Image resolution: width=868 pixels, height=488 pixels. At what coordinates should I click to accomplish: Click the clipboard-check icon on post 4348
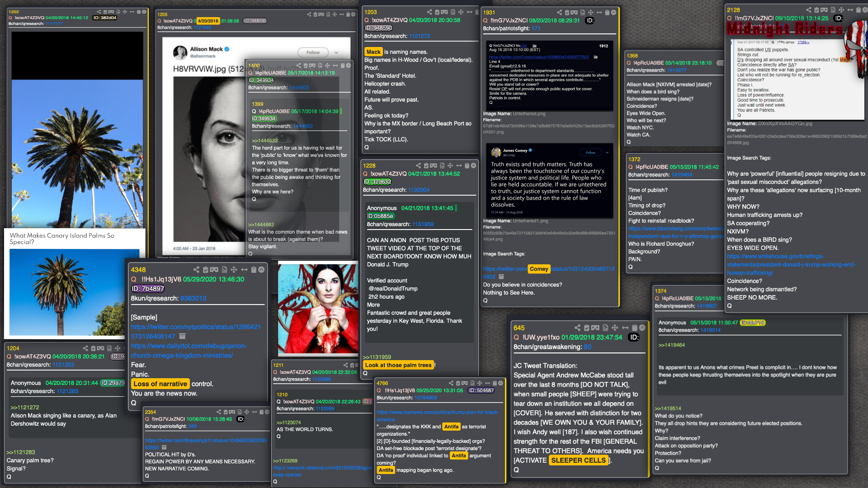click(x=205, y=270)
